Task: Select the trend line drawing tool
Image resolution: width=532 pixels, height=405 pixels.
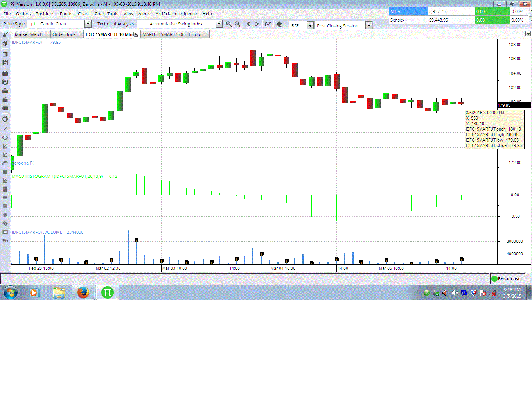Action: (5, 129)
